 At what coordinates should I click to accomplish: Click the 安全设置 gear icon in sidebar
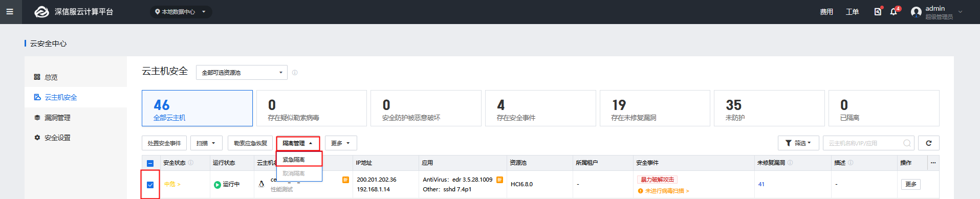[x=37, y=138]
